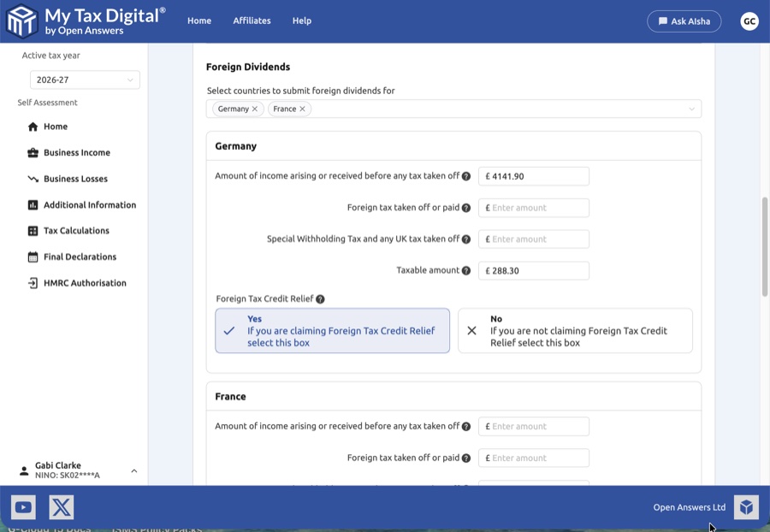Click the X social media icon
Viewport: 770px width, 532px height.
click(62, 507)
